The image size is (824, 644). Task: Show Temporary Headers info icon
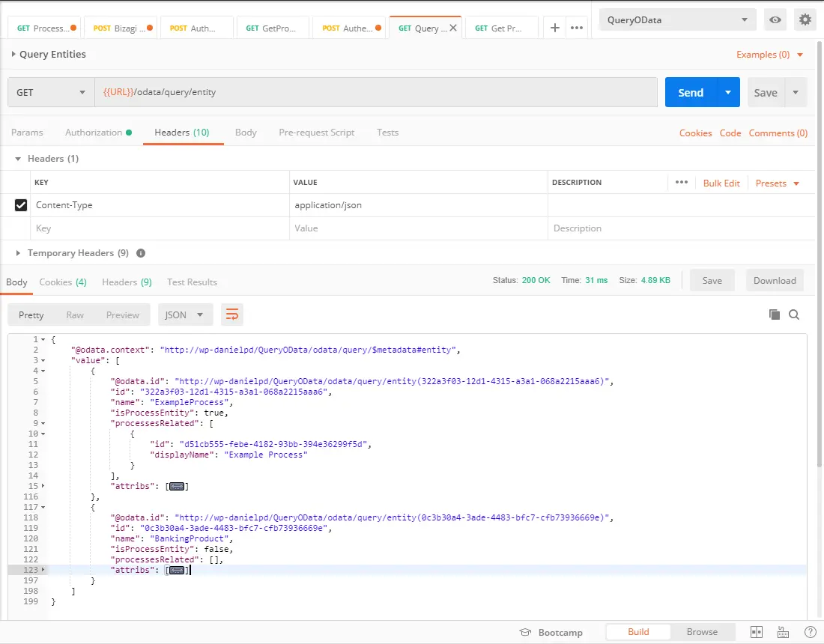point(141,253)
